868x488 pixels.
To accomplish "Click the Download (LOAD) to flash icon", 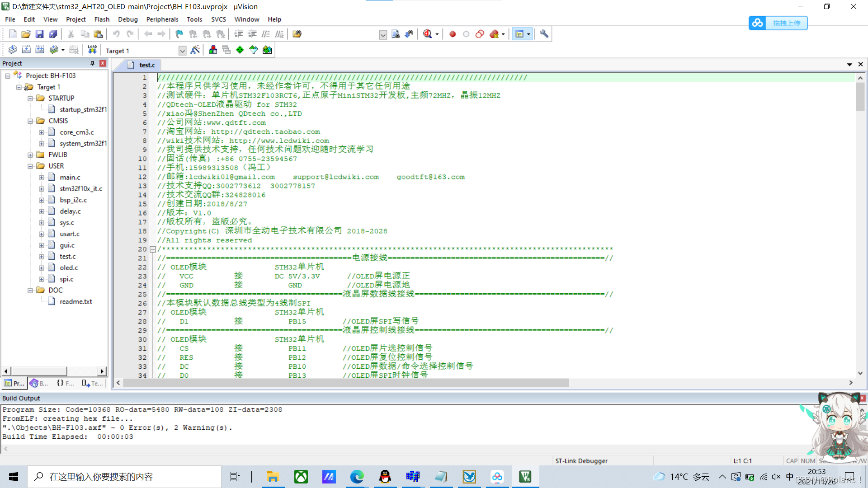I will 92,50.
